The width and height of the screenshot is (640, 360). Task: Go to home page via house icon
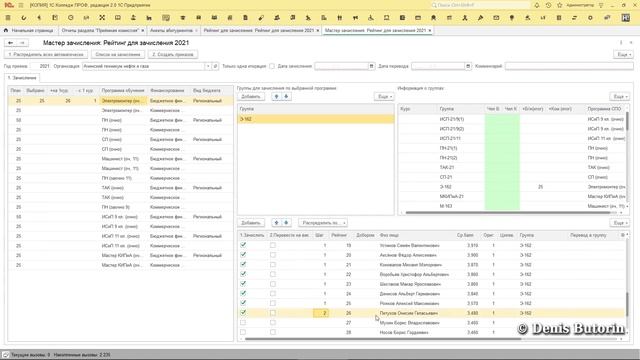[x=6, y=30]
